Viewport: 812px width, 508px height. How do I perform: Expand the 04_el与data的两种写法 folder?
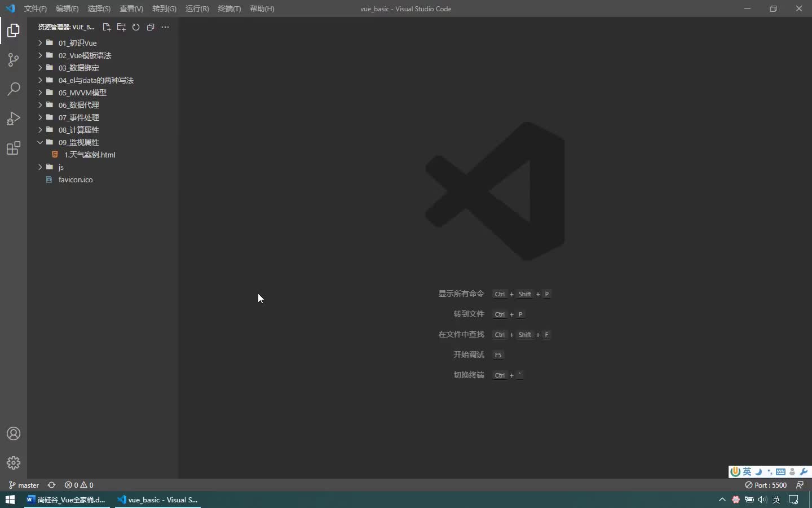(x=103, y=80)
